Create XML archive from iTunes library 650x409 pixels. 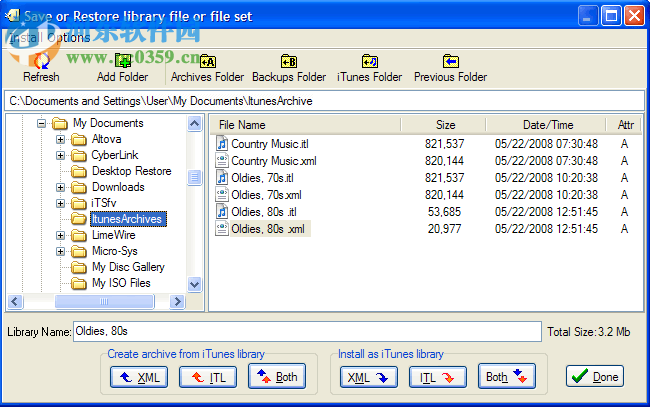click(x=139, y=377)
